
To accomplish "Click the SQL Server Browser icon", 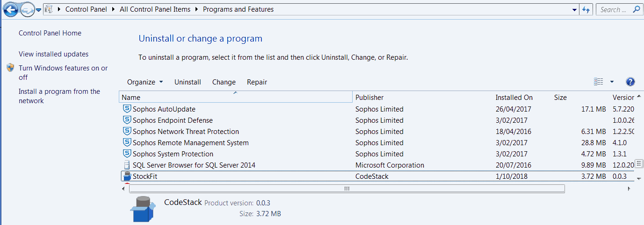I will click(127, 165).
